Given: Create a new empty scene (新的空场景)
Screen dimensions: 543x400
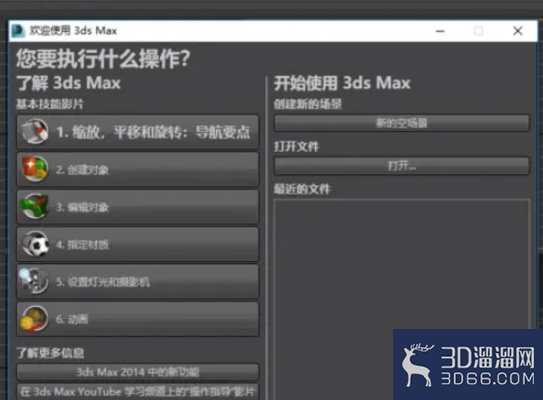Looking at the screenshot, I should tap(402, 123).
